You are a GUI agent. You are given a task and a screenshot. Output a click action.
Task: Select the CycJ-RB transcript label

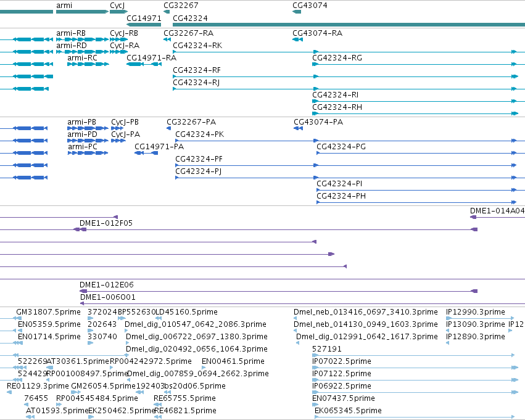pyautogui.click(x=124, y=33)
